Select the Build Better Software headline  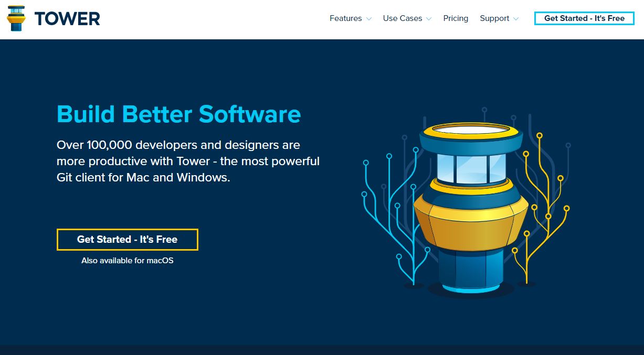pyautogui.click(x=179, y=114)
